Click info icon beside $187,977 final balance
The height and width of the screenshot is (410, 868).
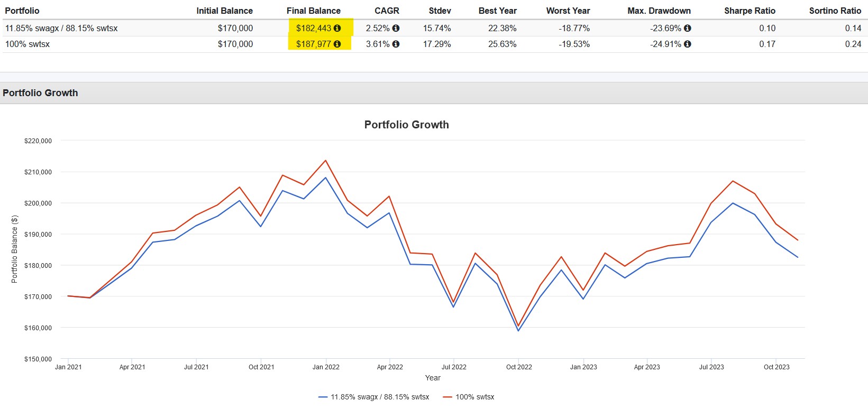point(337,44)
